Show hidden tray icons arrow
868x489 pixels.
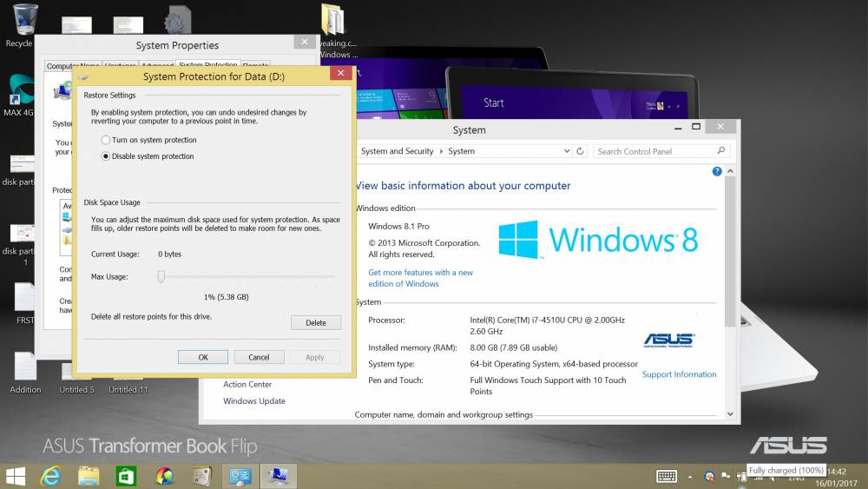(x=690, y=477)
